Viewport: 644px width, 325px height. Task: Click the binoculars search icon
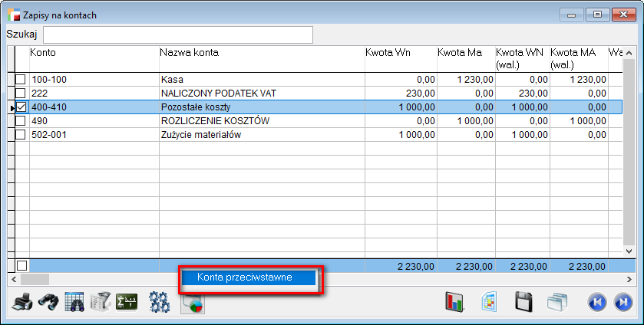click(x=48, y=302)
